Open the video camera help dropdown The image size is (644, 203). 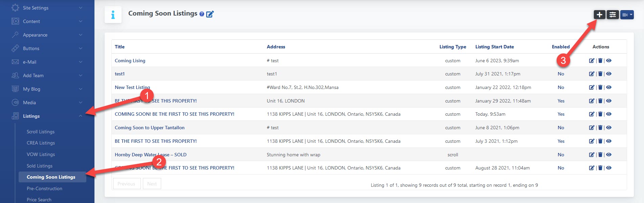(x=627, y=15)
